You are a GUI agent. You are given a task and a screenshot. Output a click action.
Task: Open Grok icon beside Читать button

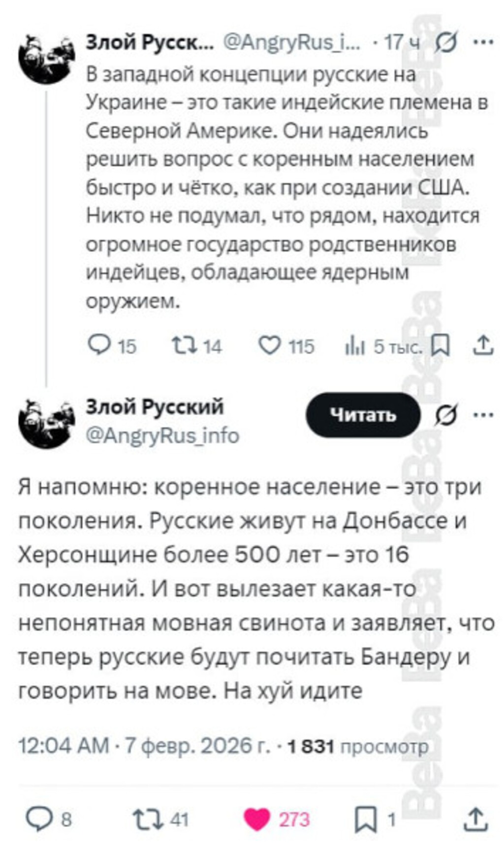446,415
